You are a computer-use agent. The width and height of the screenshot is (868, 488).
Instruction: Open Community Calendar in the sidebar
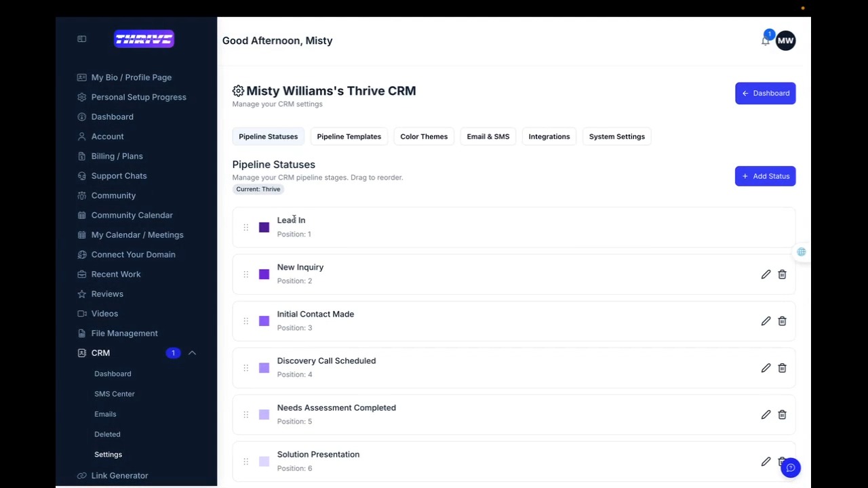pos(132,215)
